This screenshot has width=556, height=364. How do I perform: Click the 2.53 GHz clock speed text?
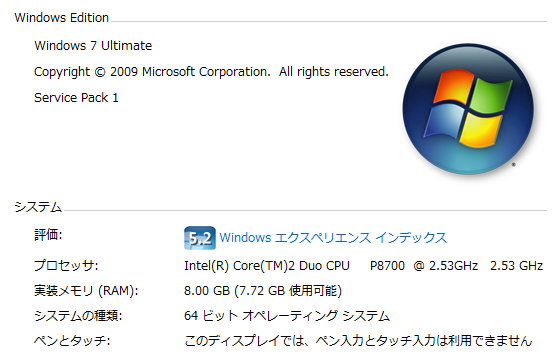(x=516, y=265)
